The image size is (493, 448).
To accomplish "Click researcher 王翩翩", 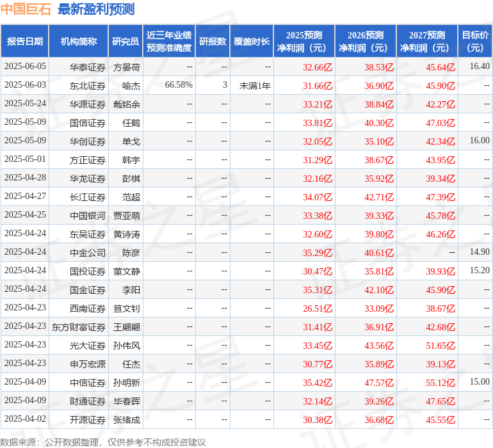I will click(127, 327).
